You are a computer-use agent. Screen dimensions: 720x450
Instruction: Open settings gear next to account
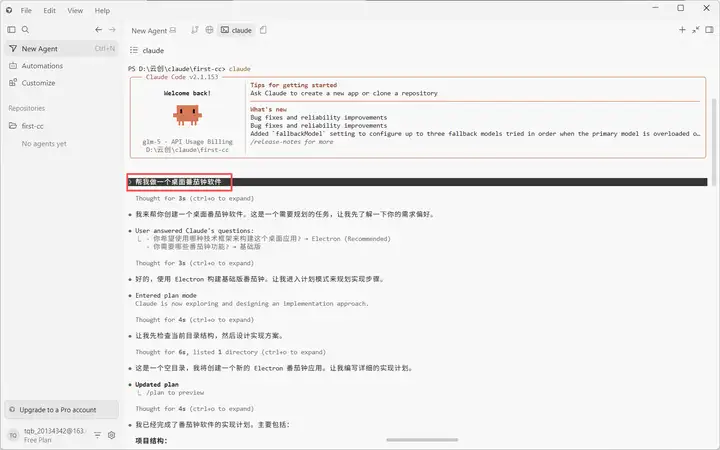pos(111,435)
